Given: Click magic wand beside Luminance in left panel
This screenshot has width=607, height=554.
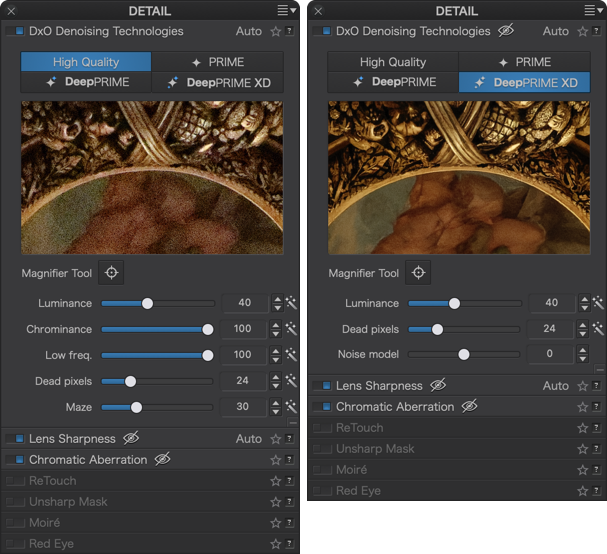Looking at the screenshot, I should 291,303.
